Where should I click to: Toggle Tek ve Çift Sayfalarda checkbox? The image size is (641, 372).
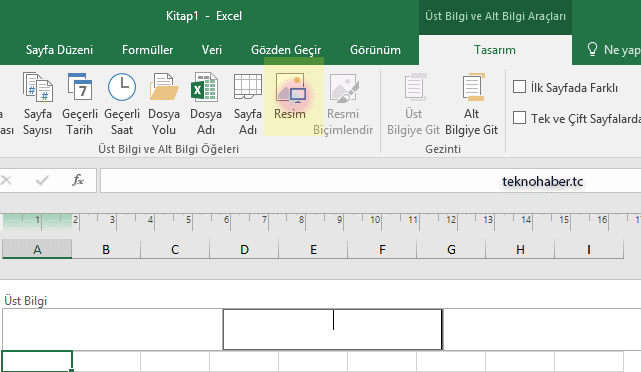coord(519,118)
